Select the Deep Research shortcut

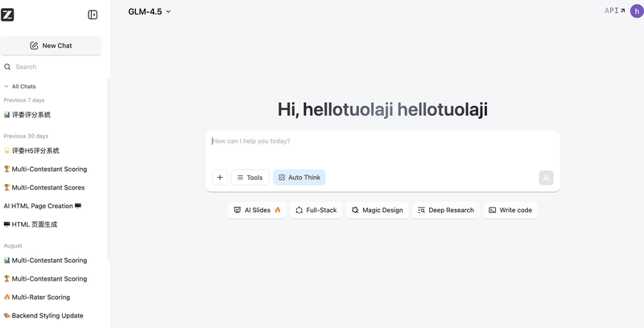pyautogui.click(x=446, y=210)
